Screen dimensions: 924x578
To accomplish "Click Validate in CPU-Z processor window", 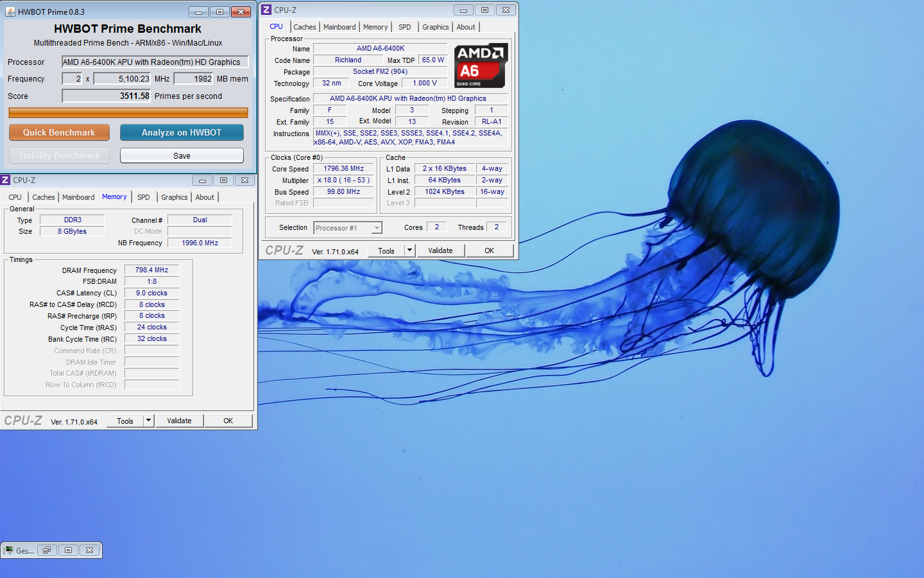I will [440, 250].
